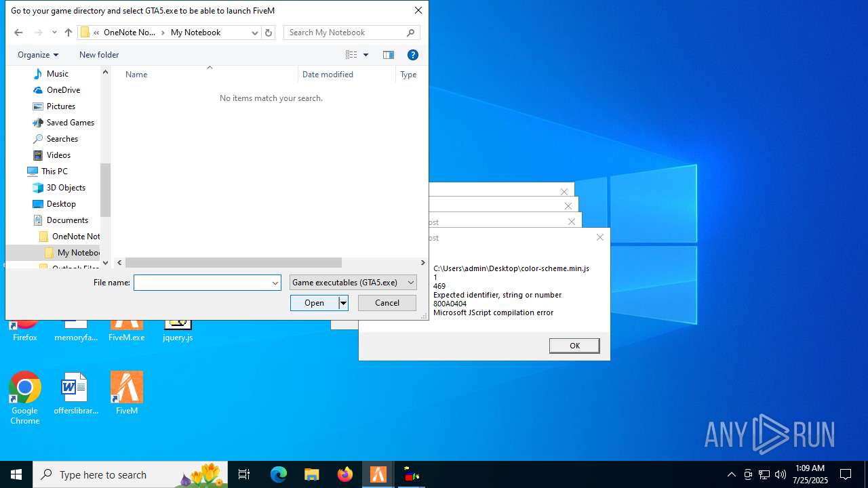Select Desktop in the navigation tree
The height and width of the screenshot is (488, 868).
61,204
